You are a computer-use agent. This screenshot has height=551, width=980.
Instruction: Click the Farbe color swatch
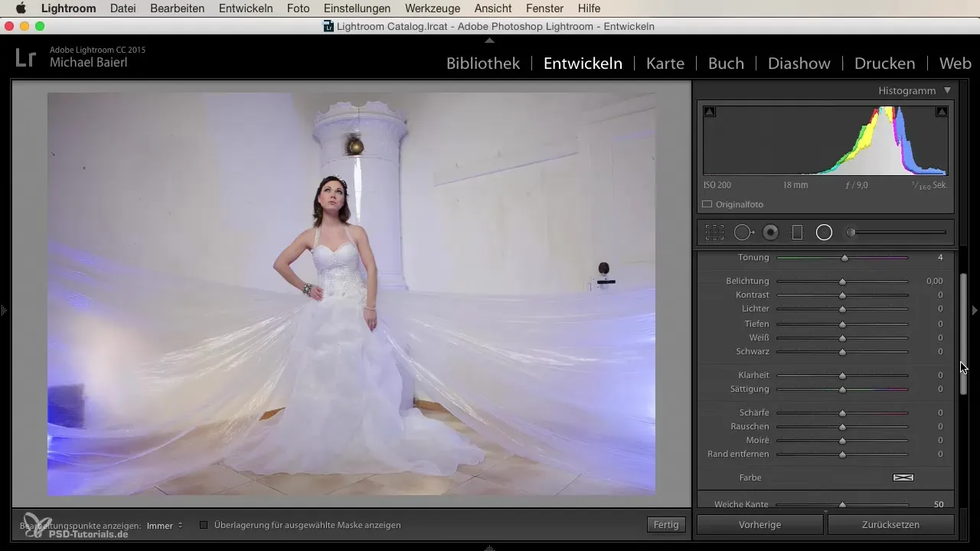[903, 478]
